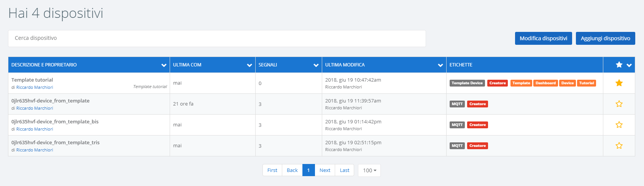This screenshot has height=186, width=644.
Task: Click the Next pagination button
Action: [325, 170]
